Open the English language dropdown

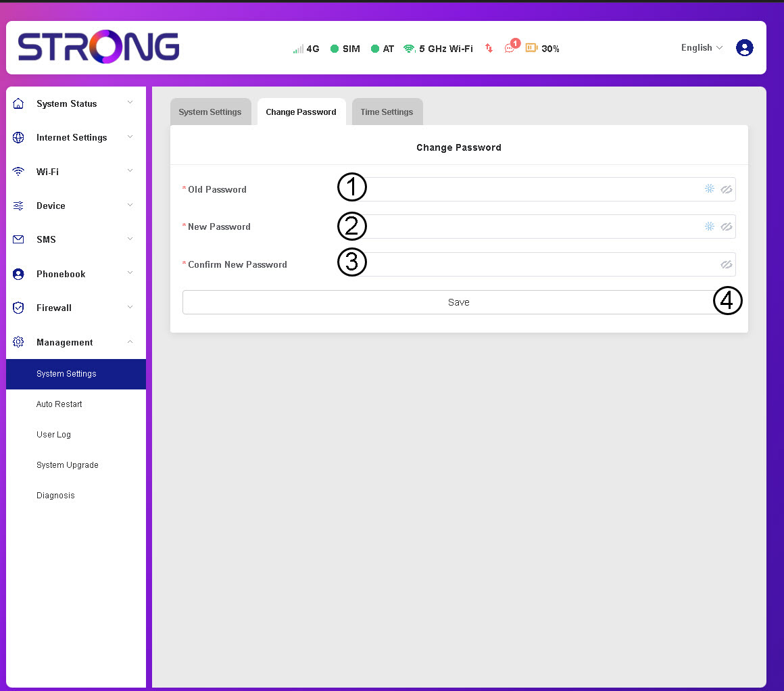point(702,48)
